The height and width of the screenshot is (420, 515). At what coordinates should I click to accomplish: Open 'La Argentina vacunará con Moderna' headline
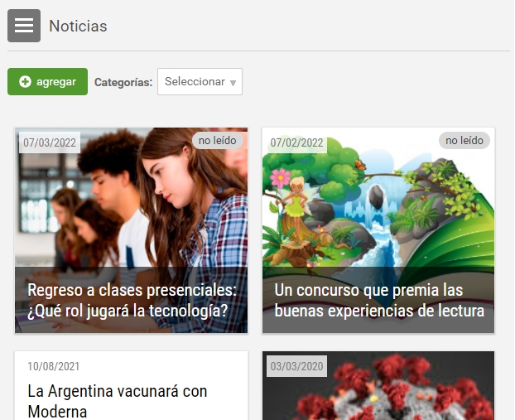click(x=117, y=400)
